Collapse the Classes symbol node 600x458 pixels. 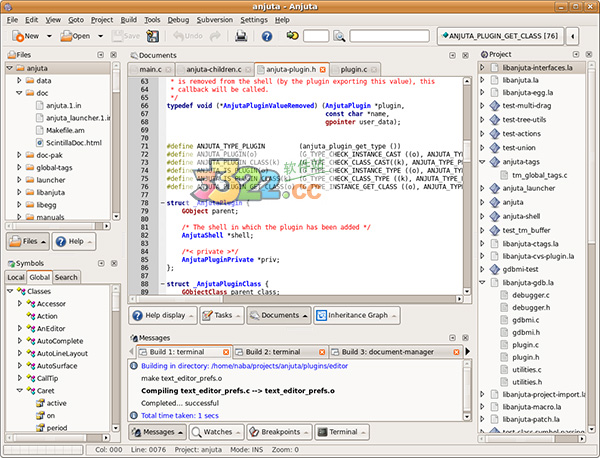pos(10,291)
